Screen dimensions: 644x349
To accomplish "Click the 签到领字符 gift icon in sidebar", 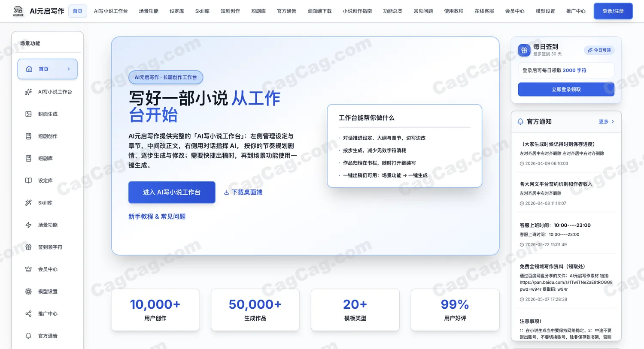I will pos(28,247).
